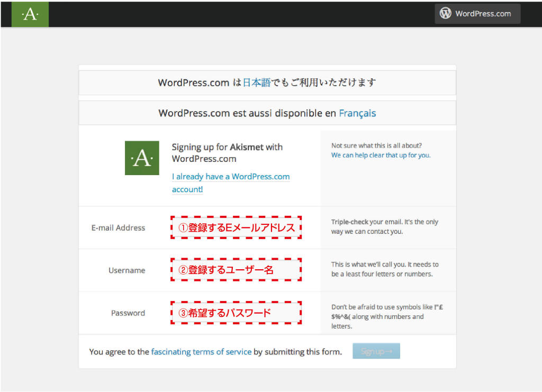Screen dimensions: 542x392
Task: Click 'Don't be afraid to use symbols' hint
Action: (x=387, y=316)
